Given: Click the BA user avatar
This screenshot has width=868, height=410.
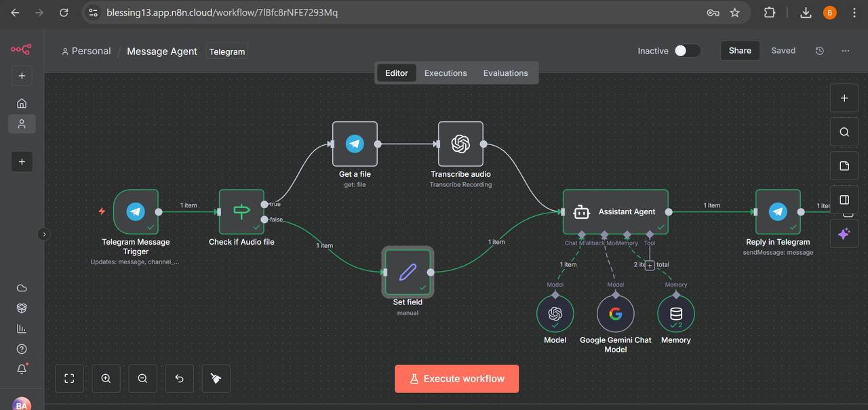Looking at the screenshot, I should coord(22,405).
